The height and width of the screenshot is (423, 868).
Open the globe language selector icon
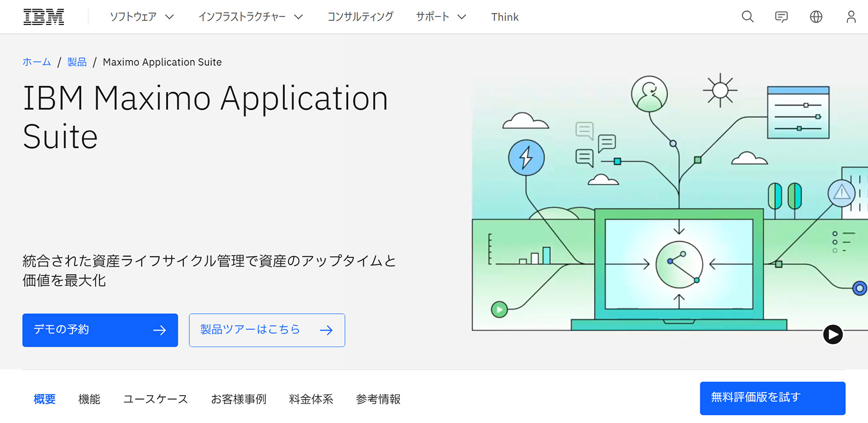(x=816, y=17)
